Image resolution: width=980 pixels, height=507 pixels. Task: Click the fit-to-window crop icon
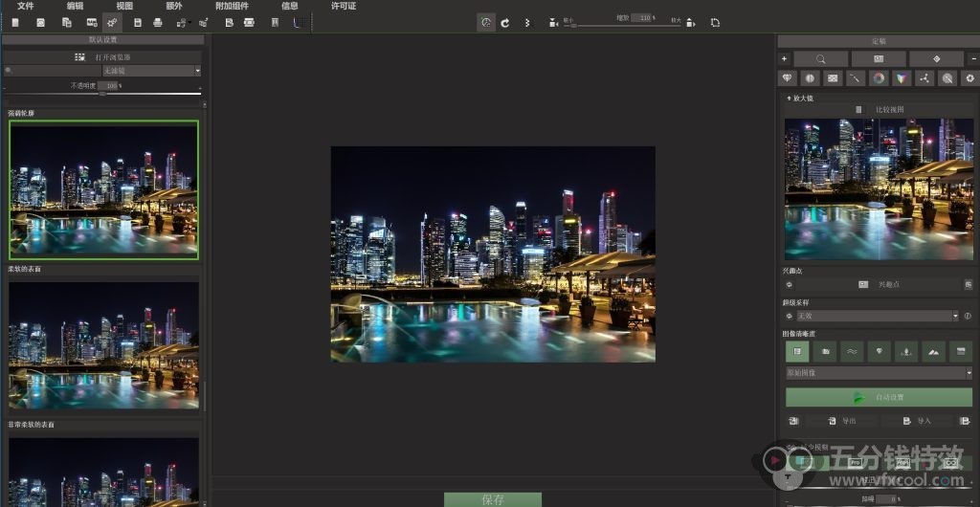click(715, 22)
